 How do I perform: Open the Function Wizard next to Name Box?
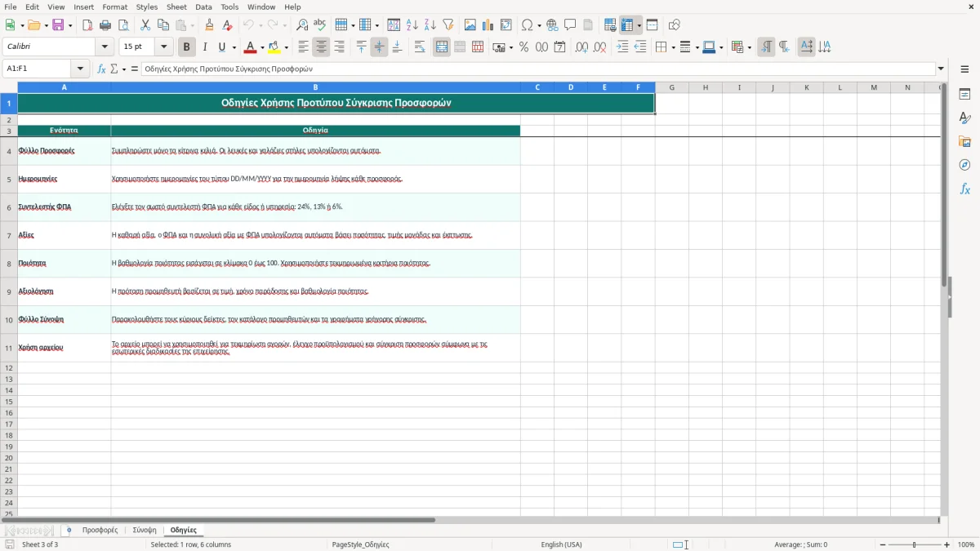click(102, 69)
